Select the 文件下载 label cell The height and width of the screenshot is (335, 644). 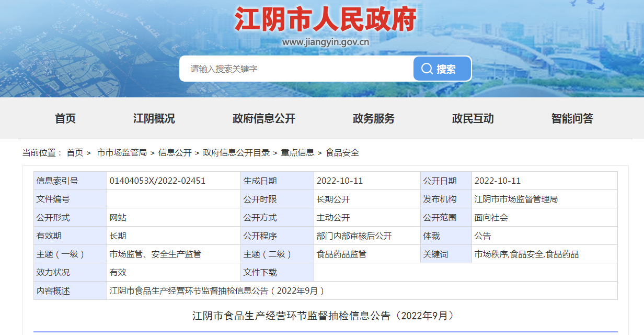tap(278, 273)
